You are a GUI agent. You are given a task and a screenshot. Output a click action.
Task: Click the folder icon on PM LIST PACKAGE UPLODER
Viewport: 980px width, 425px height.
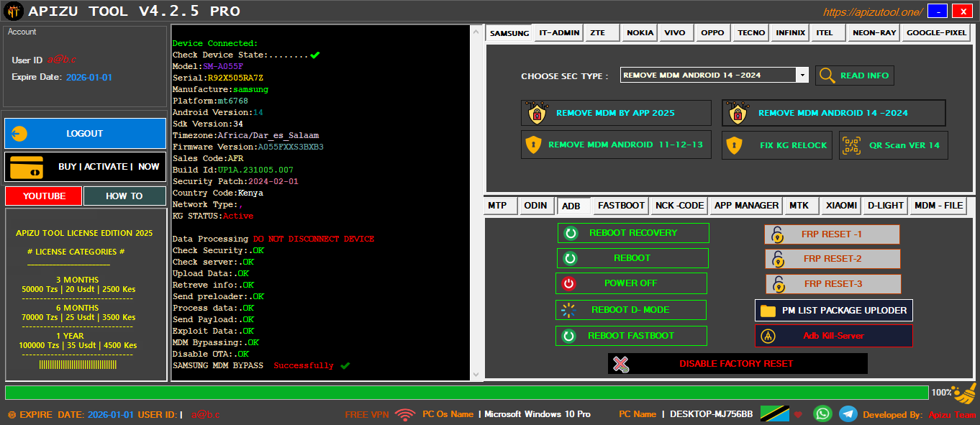pyautogui.click(x=768, y=311)
